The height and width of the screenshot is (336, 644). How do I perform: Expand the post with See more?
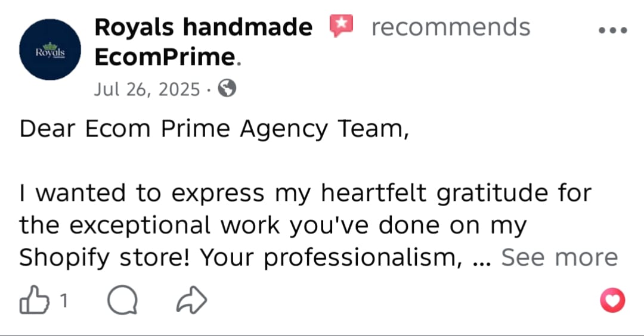[x=559, y=257]
